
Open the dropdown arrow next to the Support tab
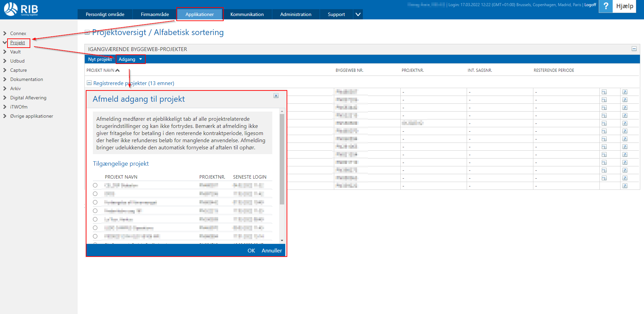coord(358,14)
